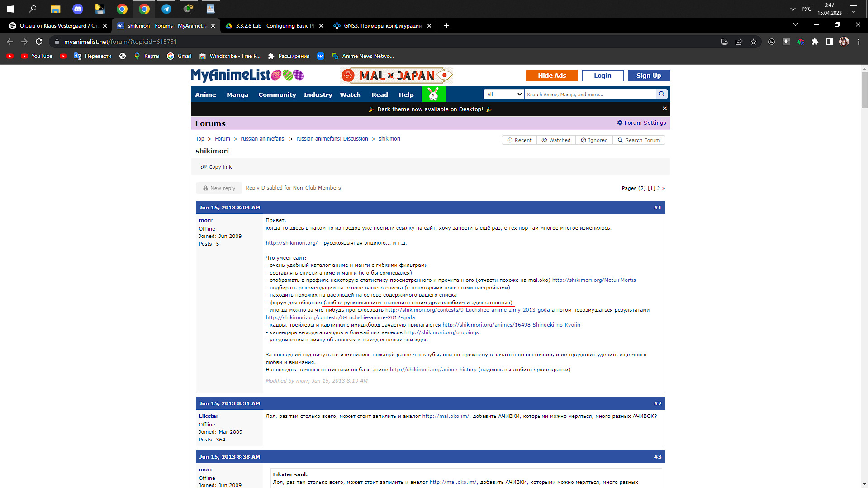The image size is (868, 488).
Task: Click the Search Anime, Manga input field
Action: point(590,94)
